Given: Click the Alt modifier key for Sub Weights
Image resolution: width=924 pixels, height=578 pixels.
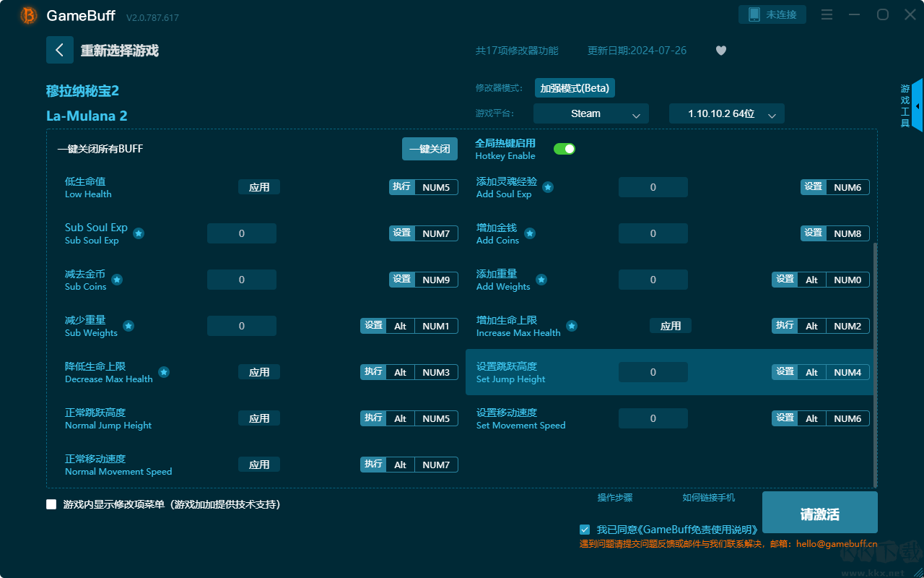Looking at the screenshot, I should coord(400,326).
